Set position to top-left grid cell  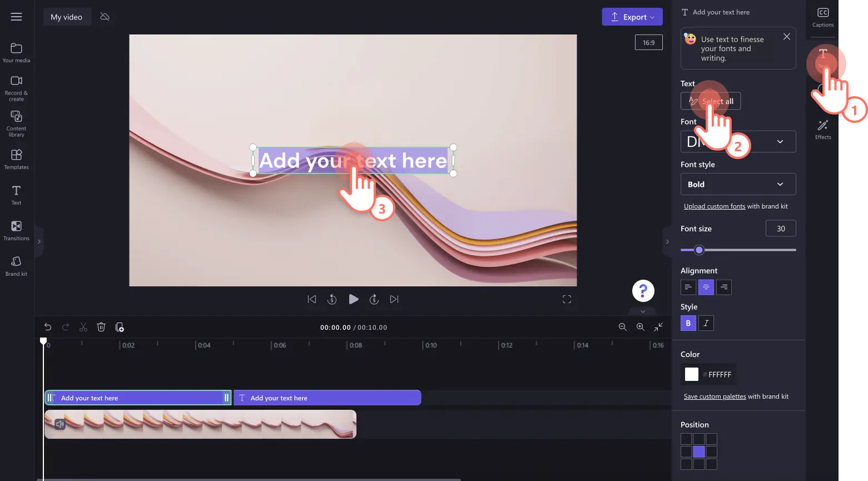click(686, 439)
